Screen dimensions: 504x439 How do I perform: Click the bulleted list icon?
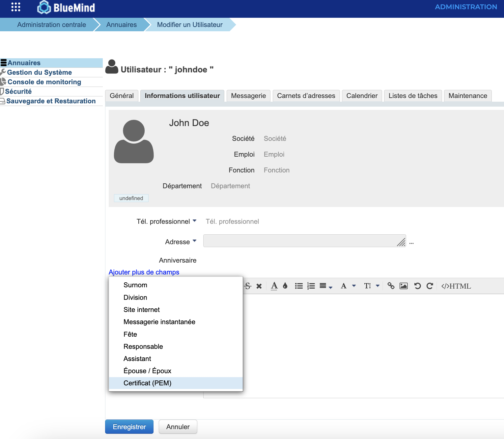pos(299,286)
